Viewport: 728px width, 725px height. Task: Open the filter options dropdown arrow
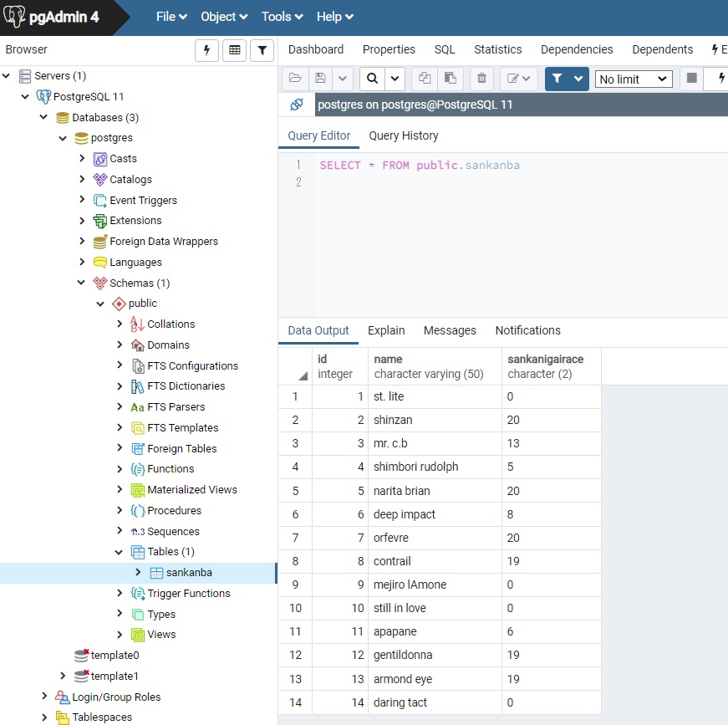(578, 78)
